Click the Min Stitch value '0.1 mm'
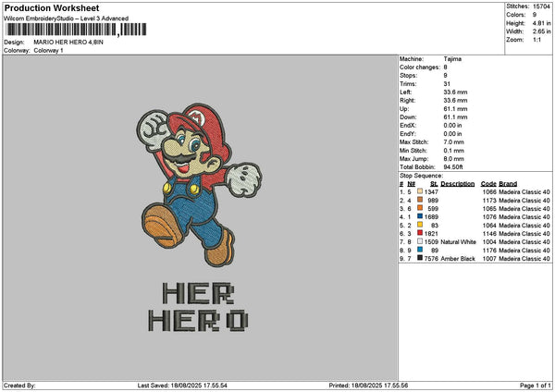 454,151
